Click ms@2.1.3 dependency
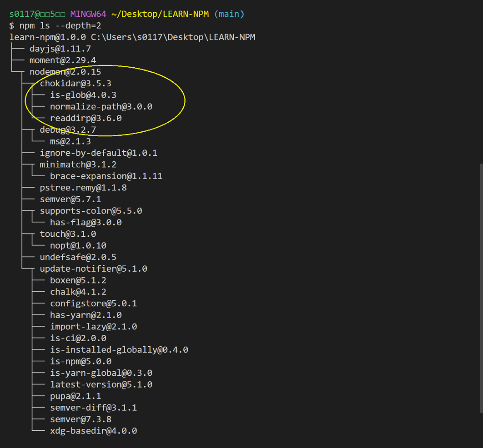The height and width of the screenshot is (448, 483). (x=70, y=142)
